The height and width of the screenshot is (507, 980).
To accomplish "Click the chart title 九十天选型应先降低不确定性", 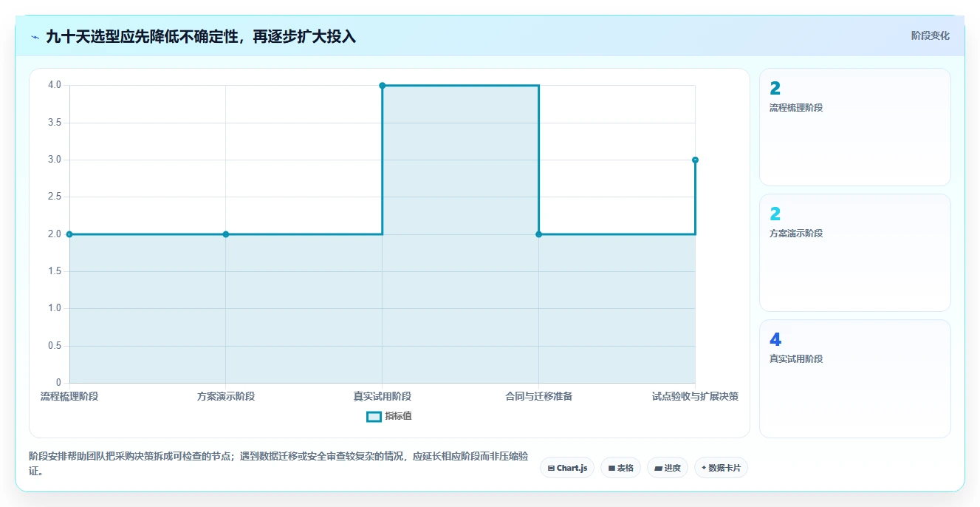I will [x=201, y=37].
